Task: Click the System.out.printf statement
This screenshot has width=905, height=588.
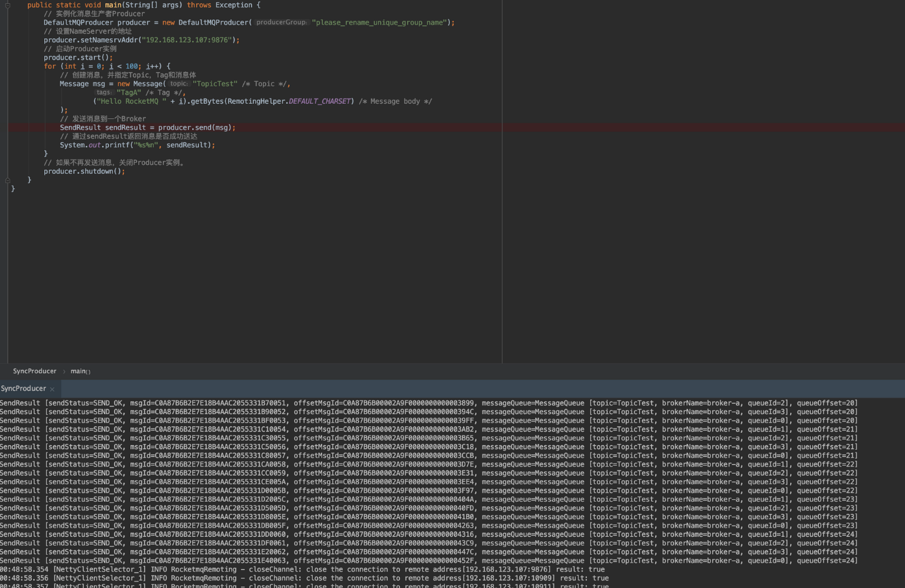Action: coord(137,145)
